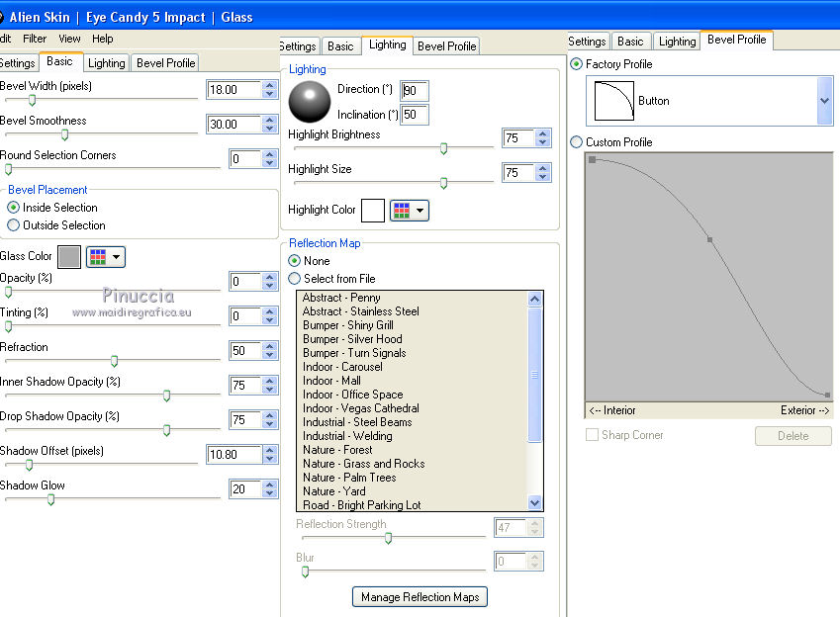Open Bevel Profile tab in middle panel
This screenshot has height=617, width=840.
pyautogui.click(x=447, y=46)
